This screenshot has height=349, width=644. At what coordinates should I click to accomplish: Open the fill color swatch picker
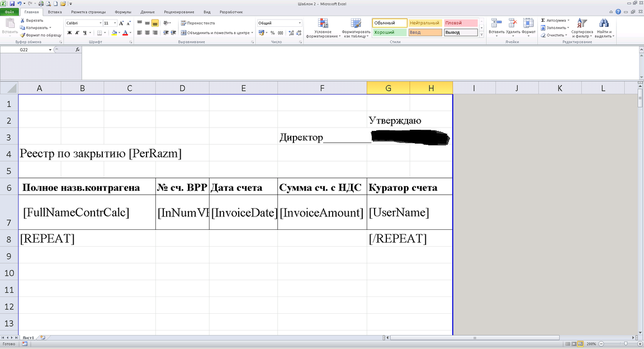point(120,32)
